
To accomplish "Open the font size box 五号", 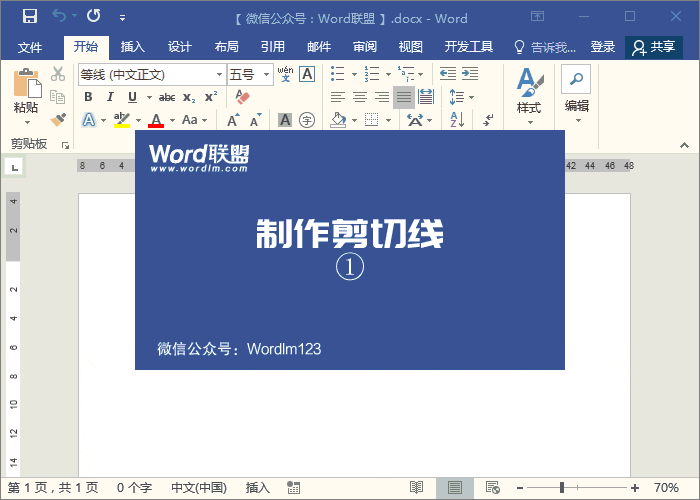I will pos(250,75).
